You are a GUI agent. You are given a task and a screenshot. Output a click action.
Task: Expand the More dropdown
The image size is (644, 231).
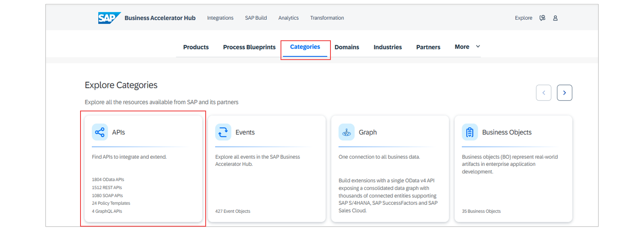click(x=467, y=47)
